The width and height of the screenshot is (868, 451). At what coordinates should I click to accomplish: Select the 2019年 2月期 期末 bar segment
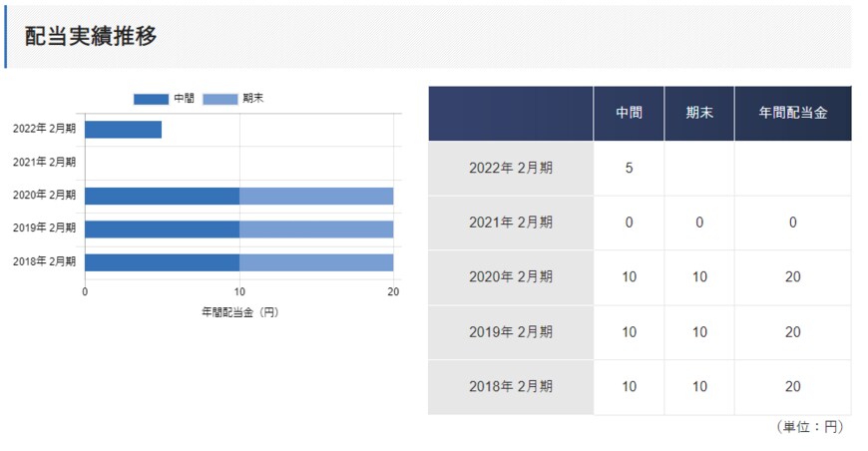pyautogui.click(x=316, y=228)
